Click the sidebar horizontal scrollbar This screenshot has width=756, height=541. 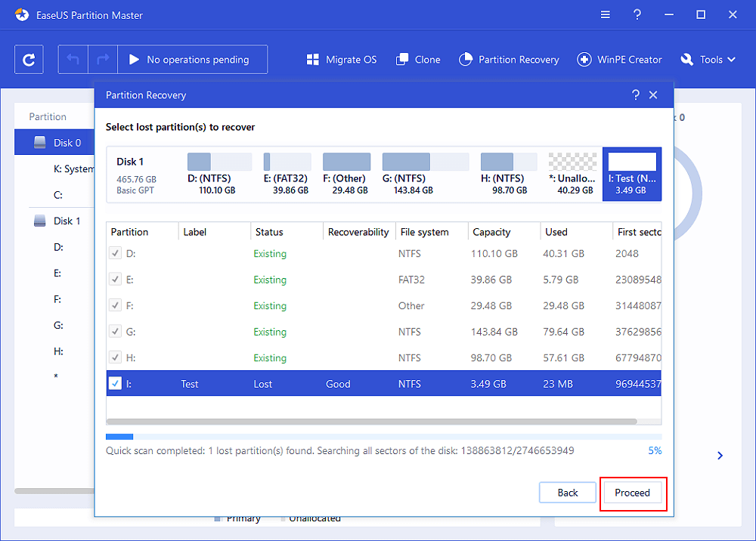(x=54, y=491)
